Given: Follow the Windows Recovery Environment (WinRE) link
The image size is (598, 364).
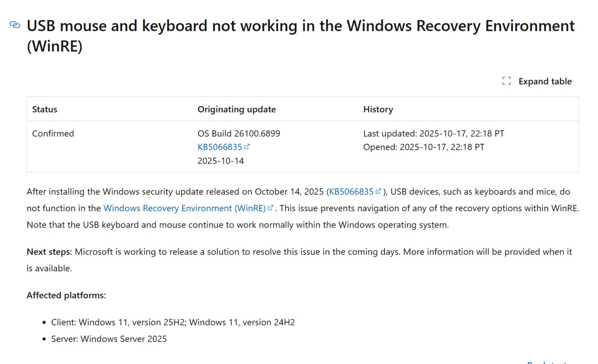Looking at the screenshot, I should point(184,208).
